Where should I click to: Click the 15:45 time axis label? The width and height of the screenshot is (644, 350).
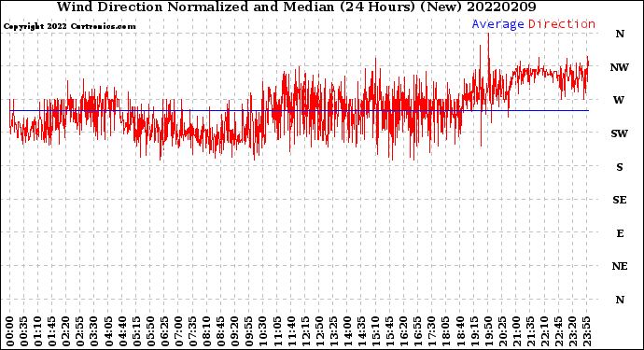click(389, 331)
